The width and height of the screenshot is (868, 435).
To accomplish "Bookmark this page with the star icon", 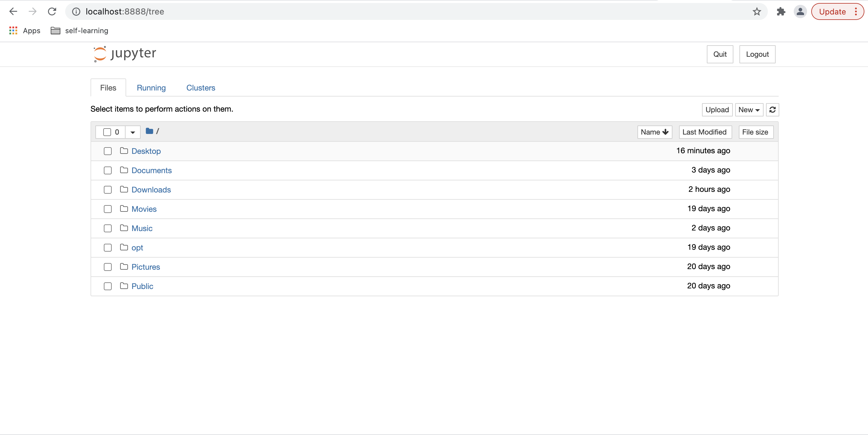I will (756, 11).
